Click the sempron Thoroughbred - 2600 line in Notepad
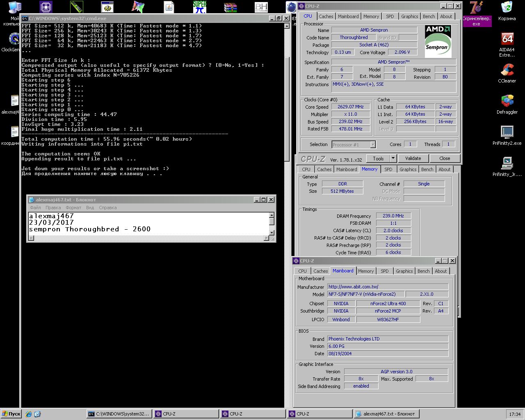 [x=90, y=229]
